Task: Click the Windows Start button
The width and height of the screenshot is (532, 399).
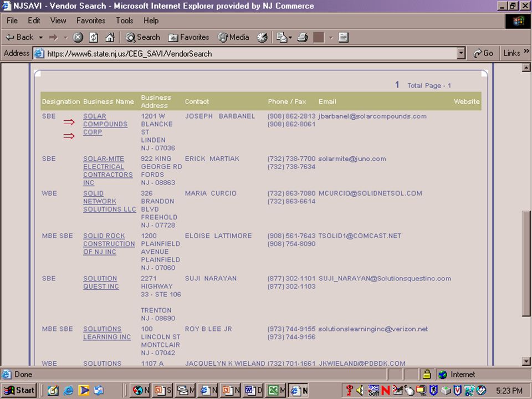Action: [19, 391]
